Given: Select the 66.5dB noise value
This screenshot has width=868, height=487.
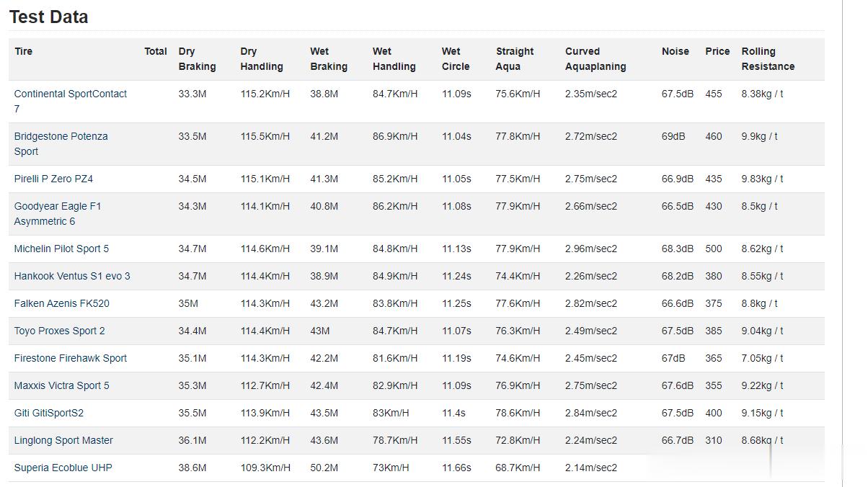Looking at the screenshot, I should 678,206.
